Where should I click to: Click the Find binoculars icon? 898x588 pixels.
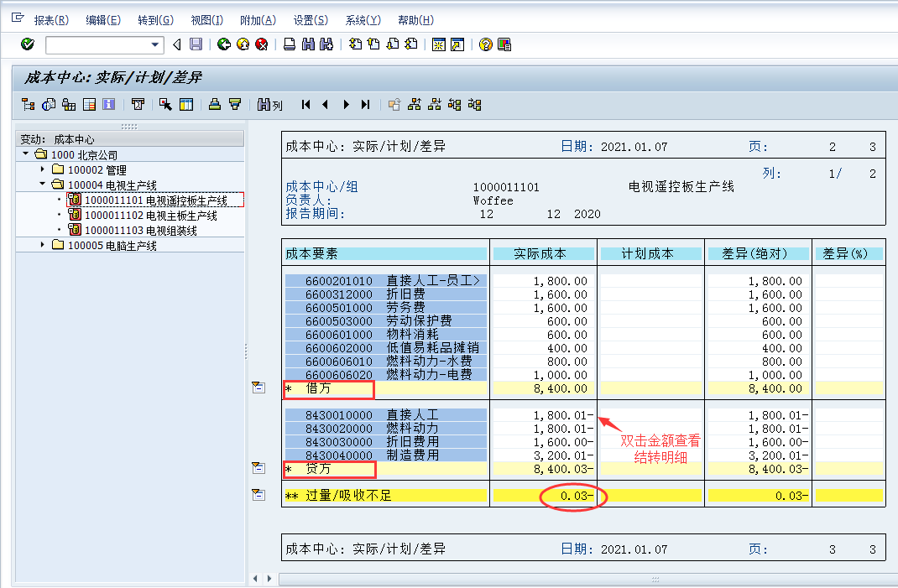pos(308,44)
